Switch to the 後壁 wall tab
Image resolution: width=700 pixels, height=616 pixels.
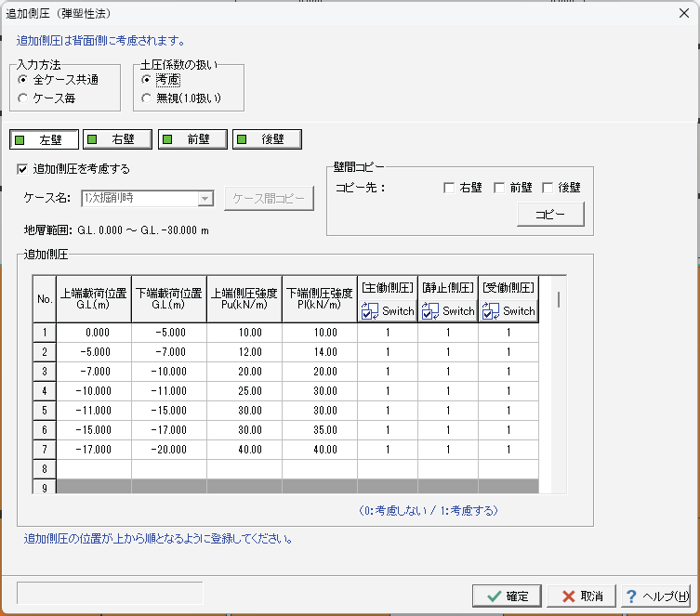[x=265, y=140]
